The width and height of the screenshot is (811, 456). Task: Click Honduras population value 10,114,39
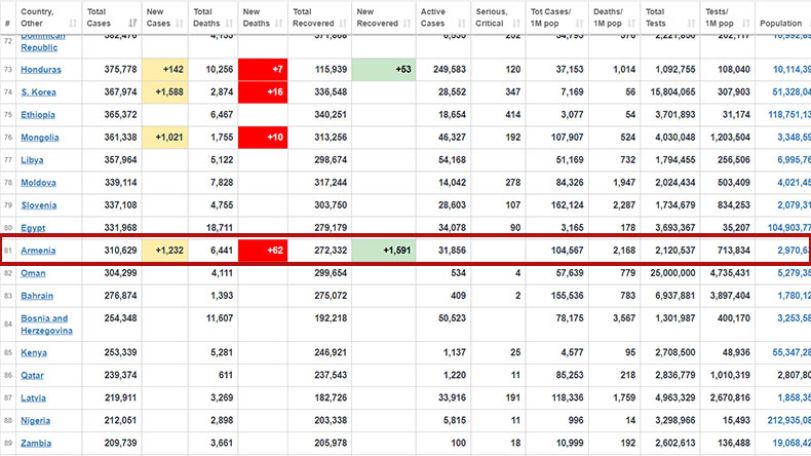792,69
